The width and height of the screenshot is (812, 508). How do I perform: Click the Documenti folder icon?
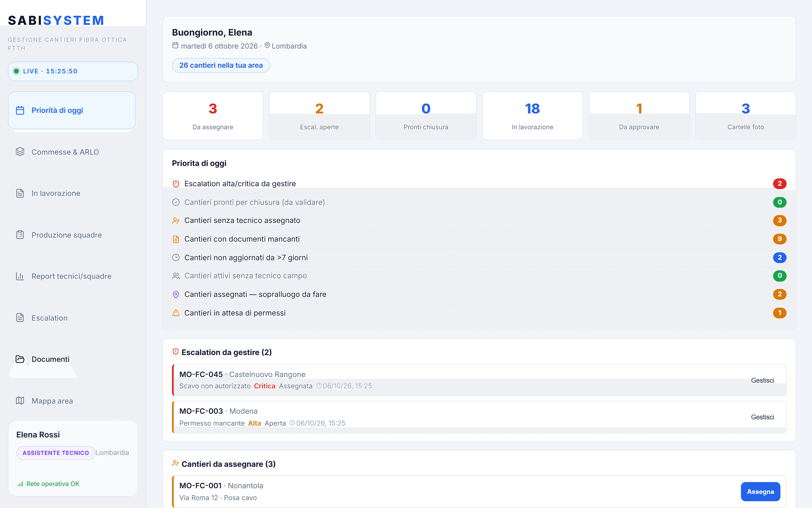(20, 359)
